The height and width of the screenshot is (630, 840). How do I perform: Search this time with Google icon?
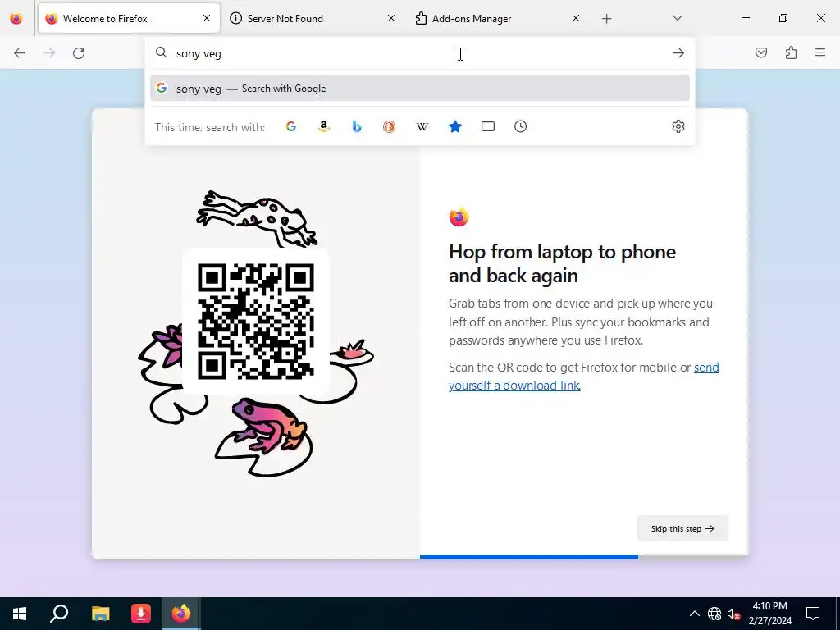(291, 126)
